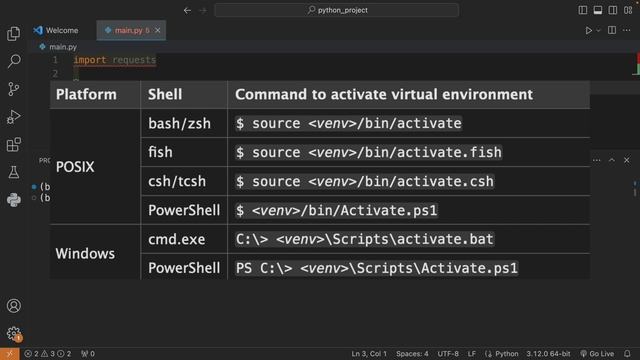Select interpreter 3.12.0 64-bit
This screenshot has height=360, width=640.
[x=548, y=354]
